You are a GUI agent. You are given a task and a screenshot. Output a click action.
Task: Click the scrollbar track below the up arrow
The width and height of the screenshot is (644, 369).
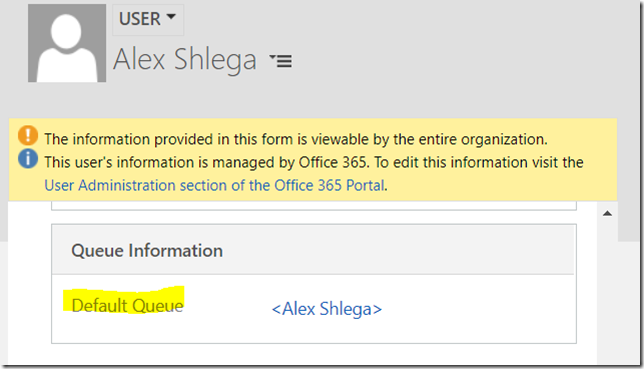[607, 288]
